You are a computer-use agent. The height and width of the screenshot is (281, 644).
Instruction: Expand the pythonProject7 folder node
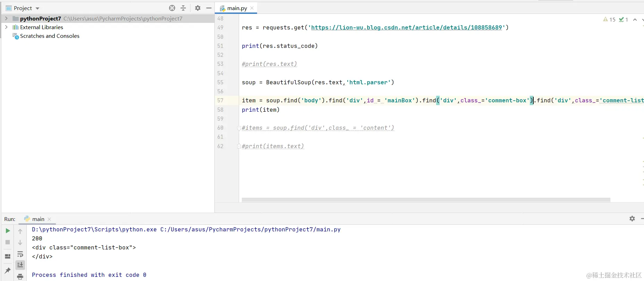tap(6, 18)
